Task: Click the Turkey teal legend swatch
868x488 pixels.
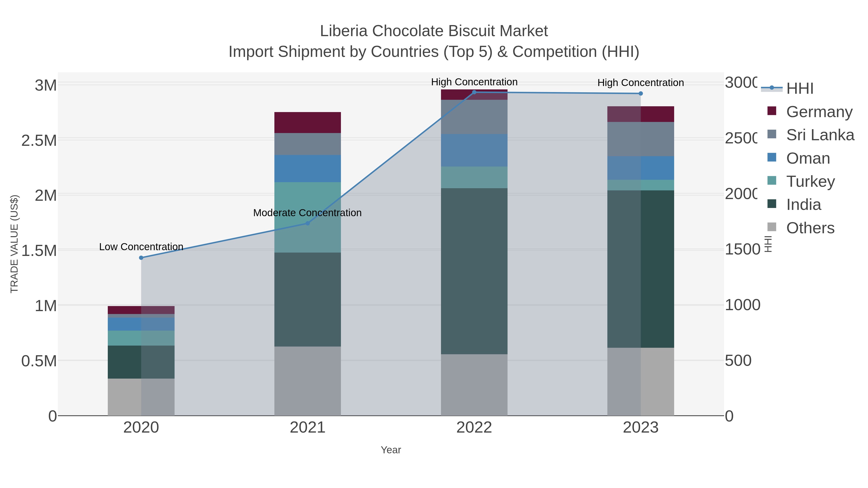Action: tap(772, 180)
